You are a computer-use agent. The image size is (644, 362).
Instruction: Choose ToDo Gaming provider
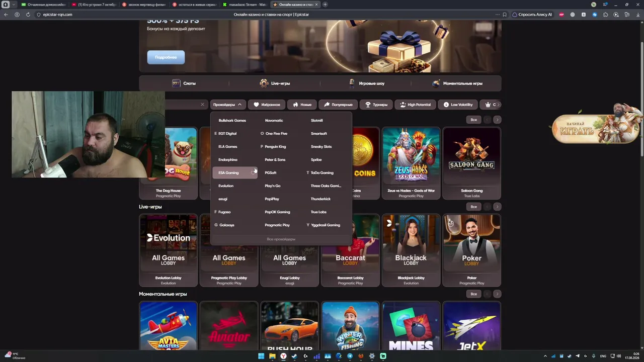[x=322, y=173]
